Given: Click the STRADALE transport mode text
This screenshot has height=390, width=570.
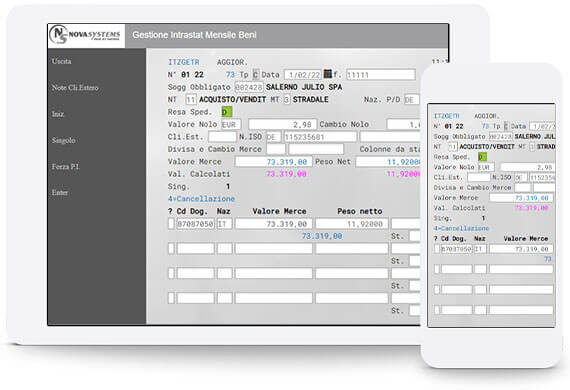Looking at the screenshot, I should point(310,100).
